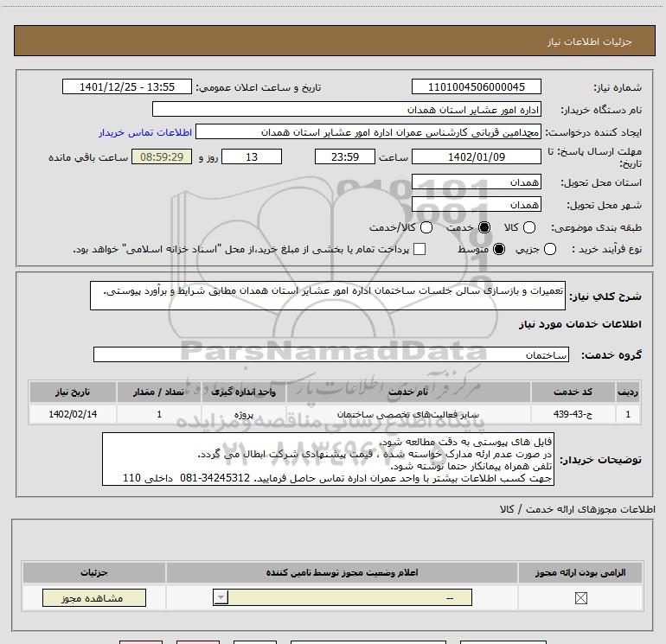Select the کالا category radio button
The image size is (666, 644).
[528, 227]
